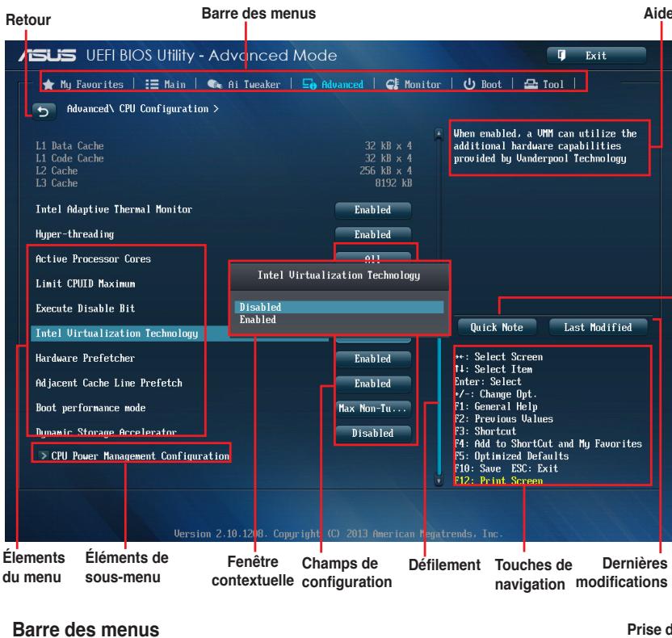Viewport: 672px width, 638px height.
Task: Click the Exit button's door icon
Action: pyautogui.click(x=561, y=55)
